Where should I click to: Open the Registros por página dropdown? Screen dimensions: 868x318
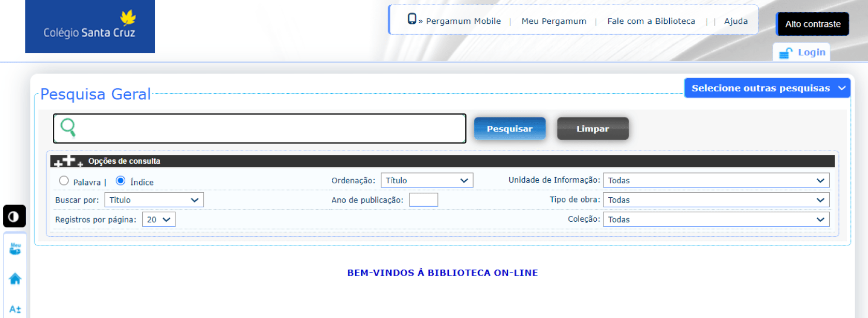coord(158,220)
